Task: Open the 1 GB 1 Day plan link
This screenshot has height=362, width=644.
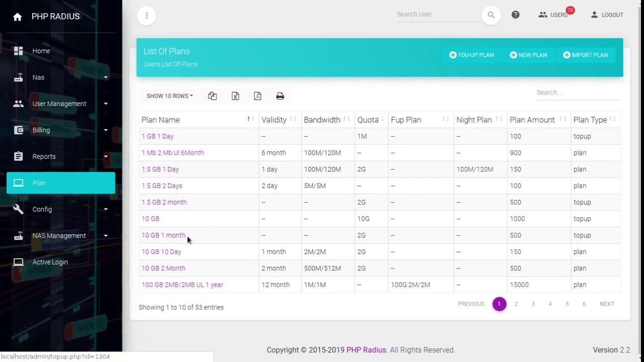Action: [x=157, y=136]
